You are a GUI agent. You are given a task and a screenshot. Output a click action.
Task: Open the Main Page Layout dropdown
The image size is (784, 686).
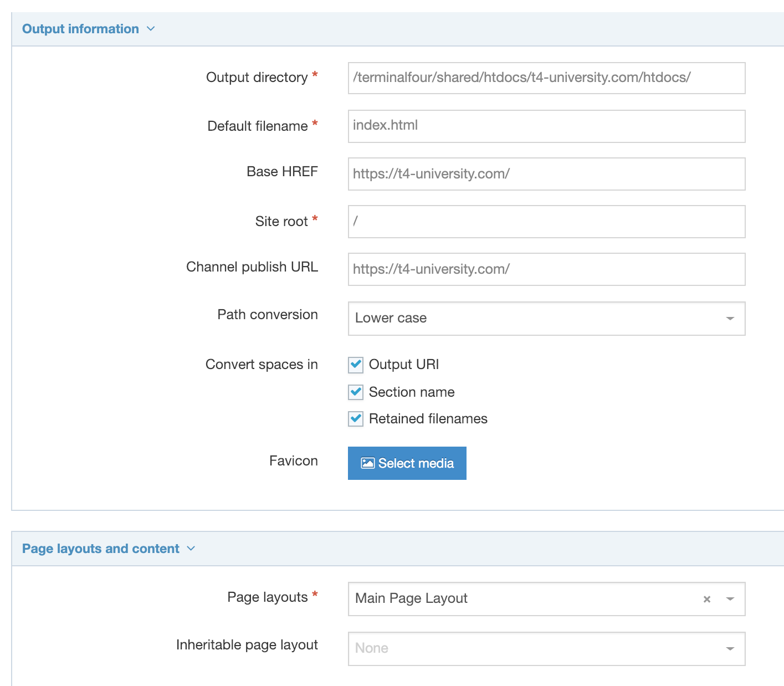pyautogui.click(x=521, y=599)
